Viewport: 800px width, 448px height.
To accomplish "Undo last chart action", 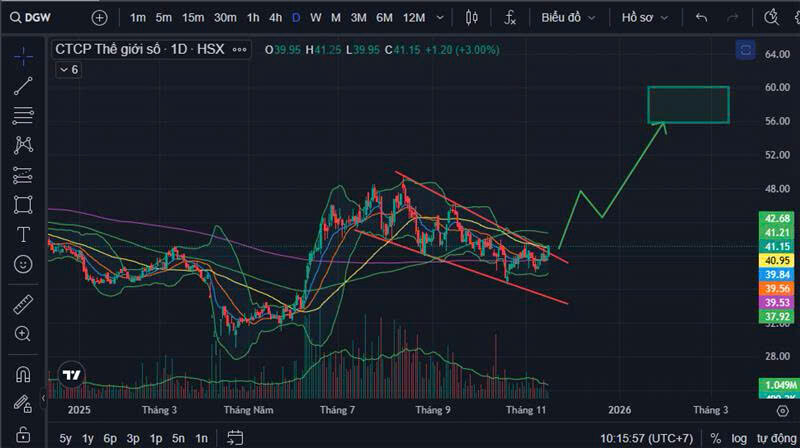I will pyautogui.click(x=702, y=18).
